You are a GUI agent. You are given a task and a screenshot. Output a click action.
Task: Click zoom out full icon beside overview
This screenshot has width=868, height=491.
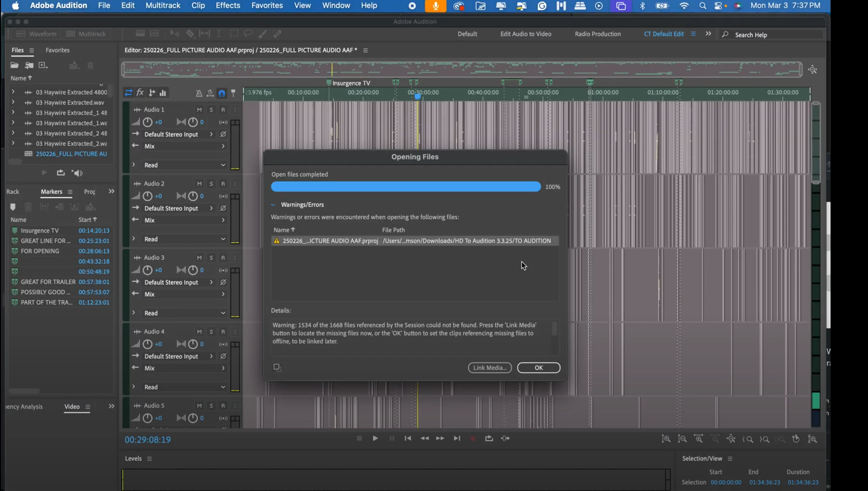[x=812, y=70]
